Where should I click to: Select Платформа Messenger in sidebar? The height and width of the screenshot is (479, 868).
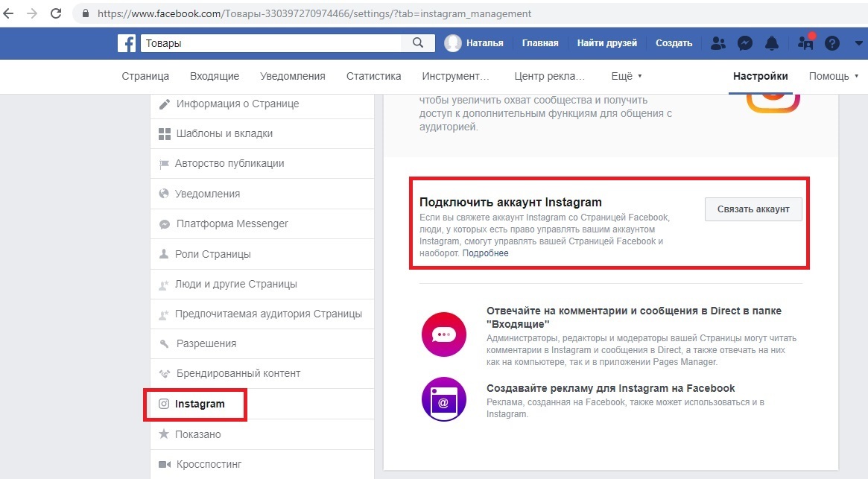pos(262,223)
